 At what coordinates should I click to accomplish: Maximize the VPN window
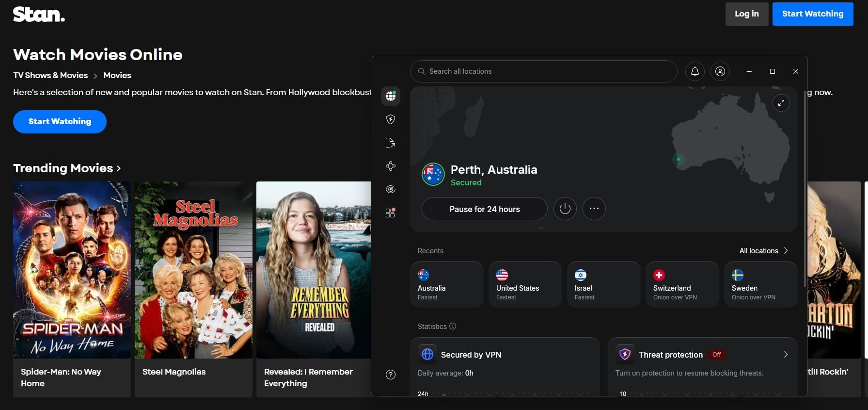point(773,71)
